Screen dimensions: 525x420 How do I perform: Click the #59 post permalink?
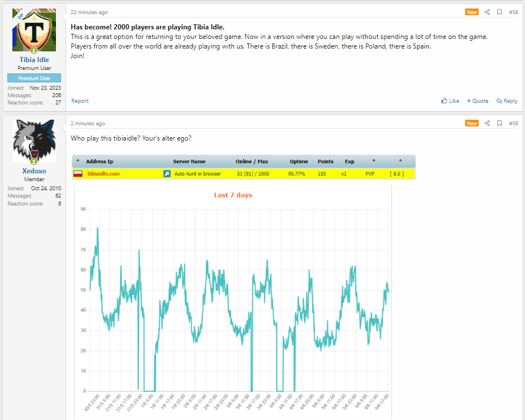pos(513,123)
